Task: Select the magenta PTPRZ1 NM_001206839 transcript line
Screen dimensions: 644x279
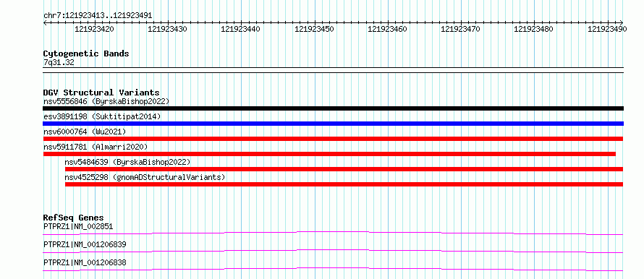Action: click(333, 251)
